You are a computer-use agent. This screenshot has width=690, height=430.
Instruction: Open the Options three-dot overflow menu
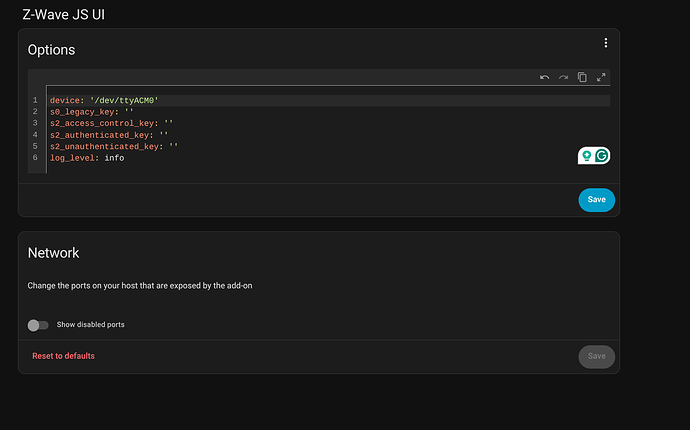pyautogui.click(x=605, y=43)
